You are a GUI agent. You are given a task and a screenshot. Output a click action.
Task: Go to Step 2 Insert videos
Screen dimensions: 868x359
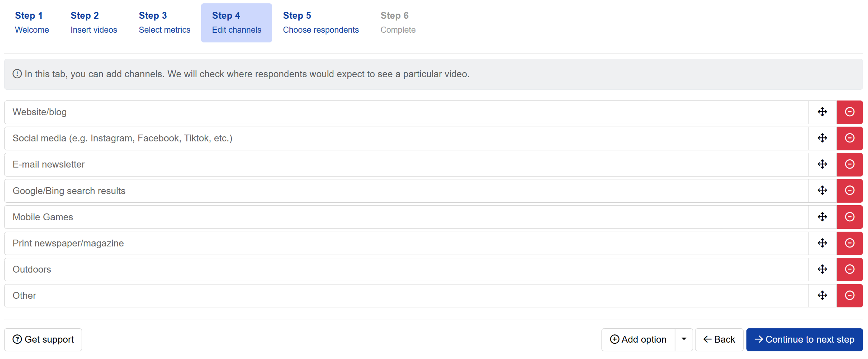point(94,23)
